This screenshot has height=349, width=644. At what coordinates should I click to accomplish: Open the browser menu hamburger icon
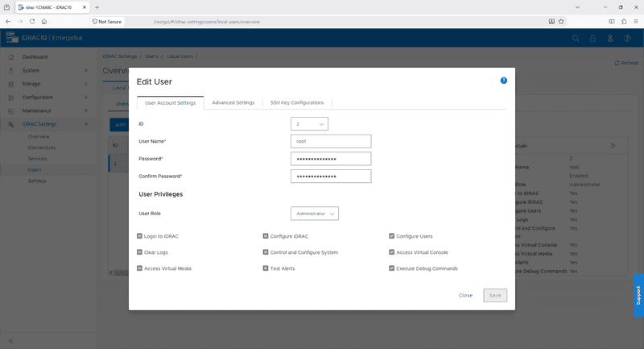coord(635,22)
